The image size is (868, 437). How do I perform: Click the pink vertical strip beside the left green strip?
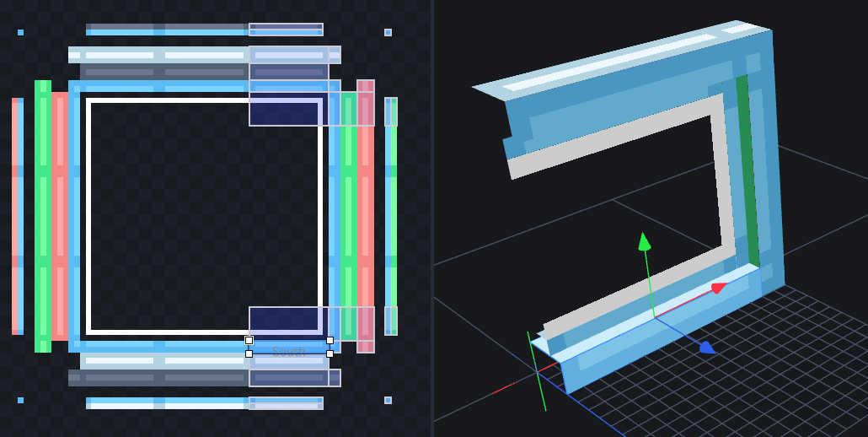point(60,216)
